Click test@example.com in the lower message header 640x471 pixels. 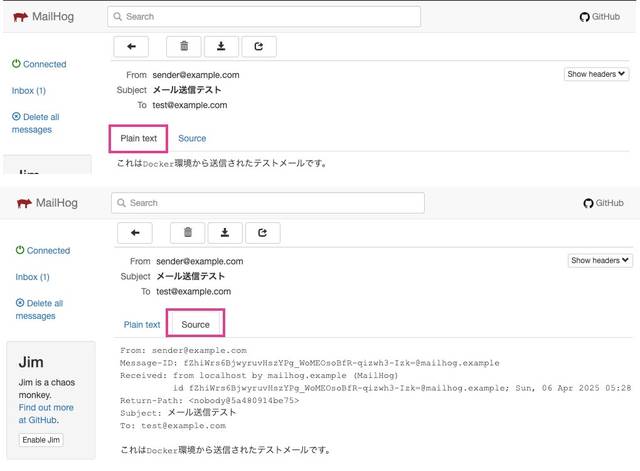pos(193,291)
